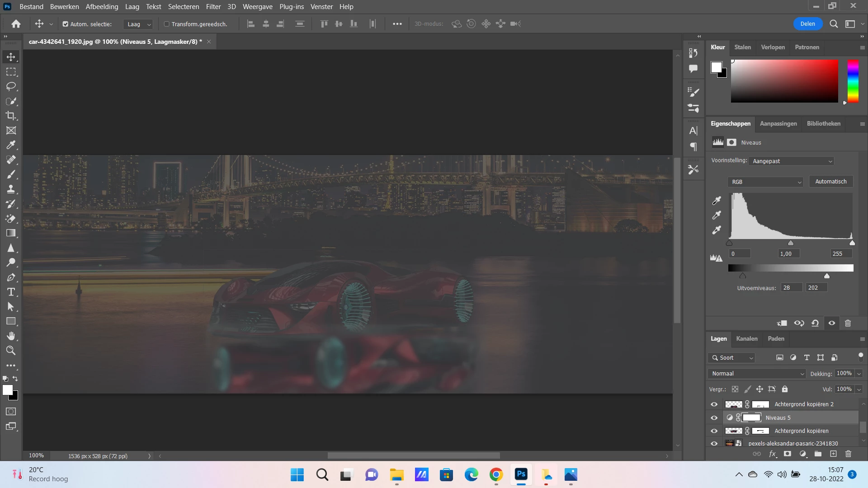Open the Filter menu
The height and width of the screenshot is (488, 868).
click(213, 7)
